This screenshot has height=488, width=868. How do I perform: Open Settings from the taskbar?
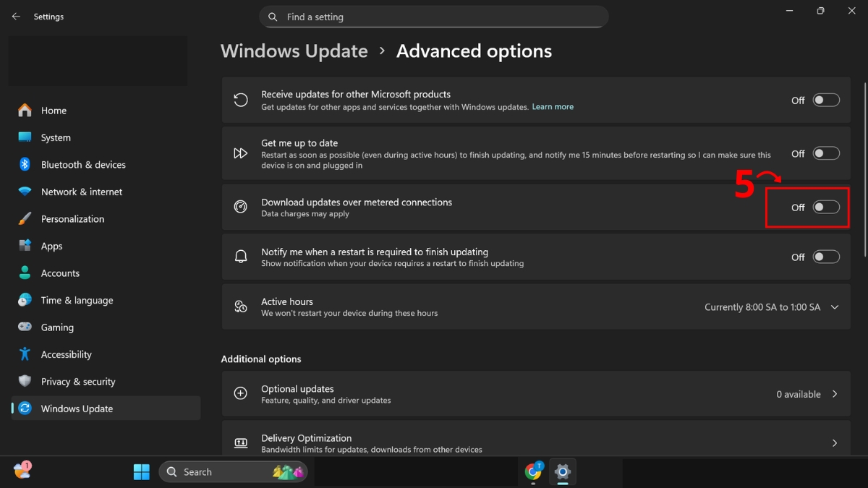coord(563,471)
